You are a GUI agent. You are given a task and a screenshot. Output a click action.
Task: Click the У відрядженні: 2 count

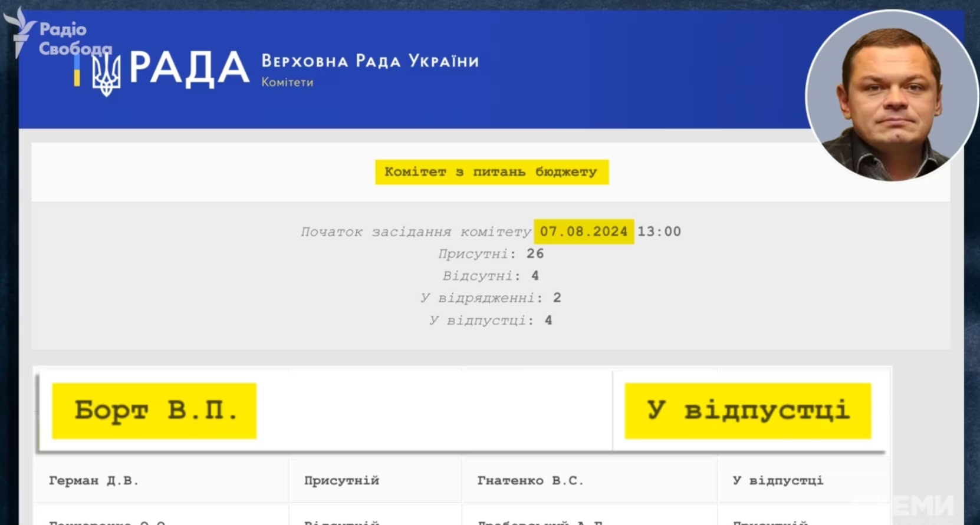491,298
